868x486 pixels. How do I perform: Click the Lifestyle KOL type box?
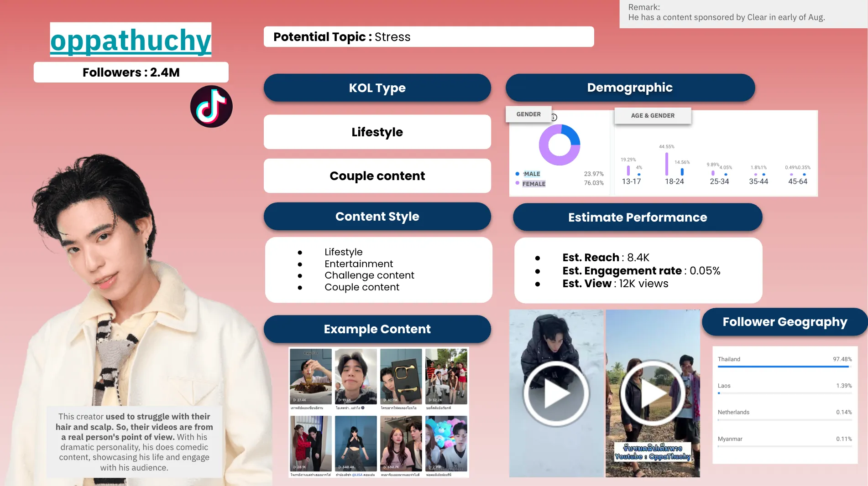click(x=377, y=132)
